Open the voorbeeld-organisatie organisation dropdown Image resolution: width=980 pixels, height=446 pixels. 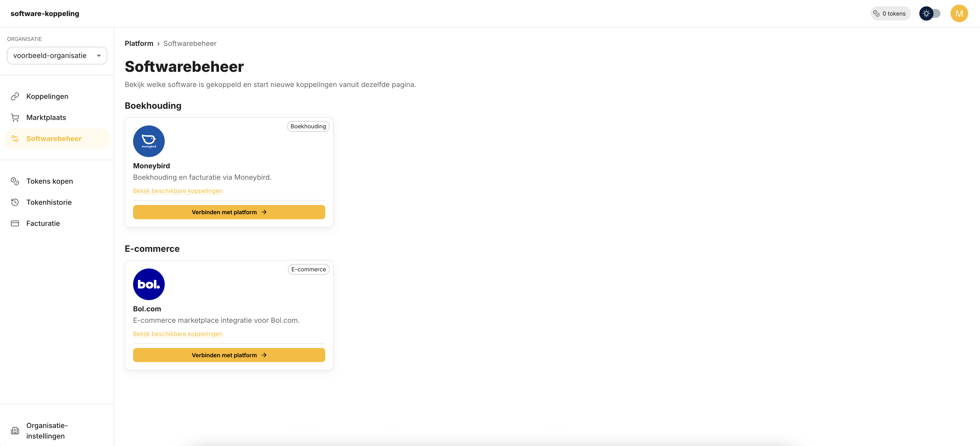pyautogui.click(x=57, y=56)
